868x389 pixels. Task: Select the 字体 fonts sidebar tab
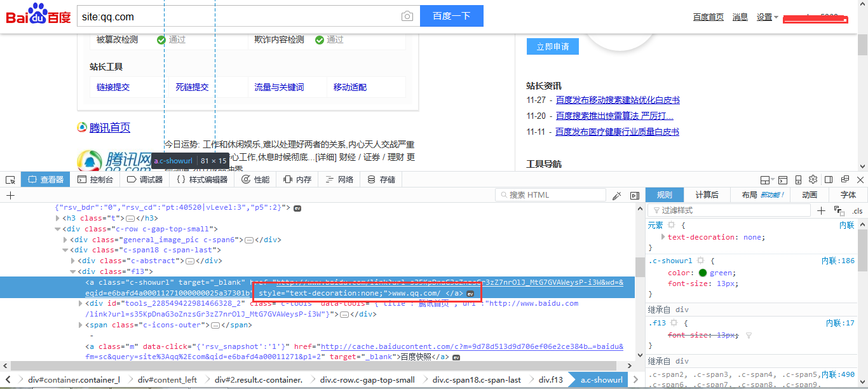(848, 195)
